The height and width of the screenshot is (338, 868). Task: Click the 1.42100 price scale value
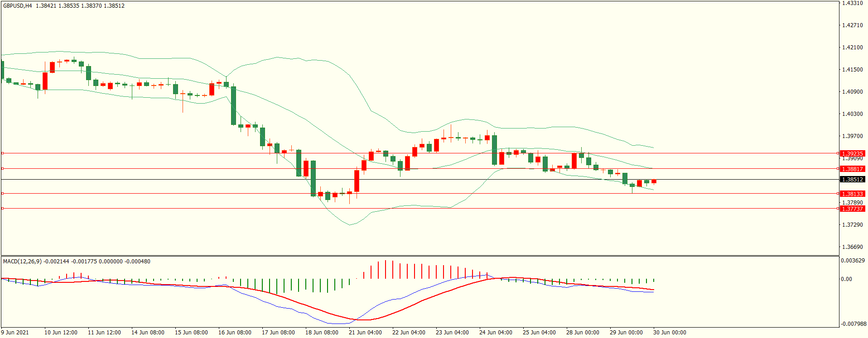[x=852, y=48]
